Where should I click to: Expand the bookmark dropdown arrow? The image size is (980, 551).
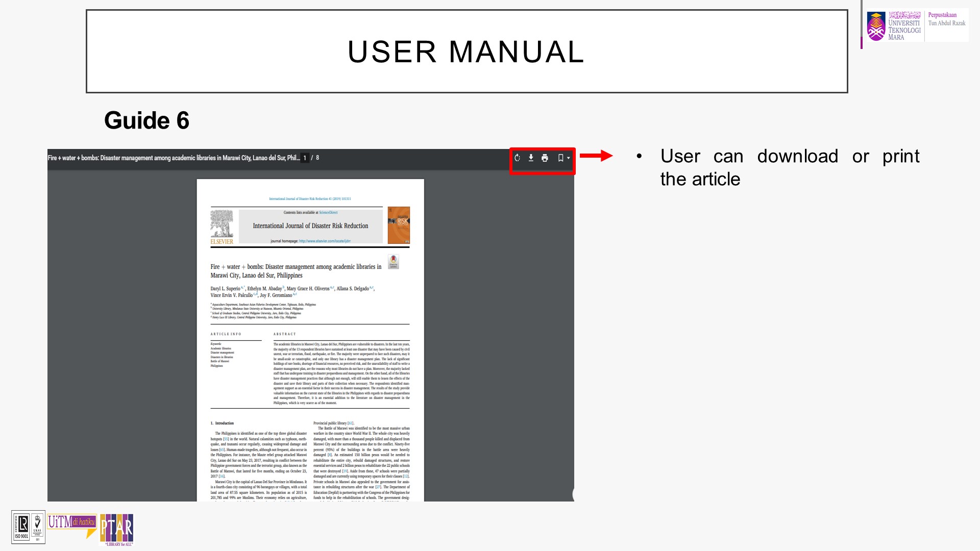[569, 158]
